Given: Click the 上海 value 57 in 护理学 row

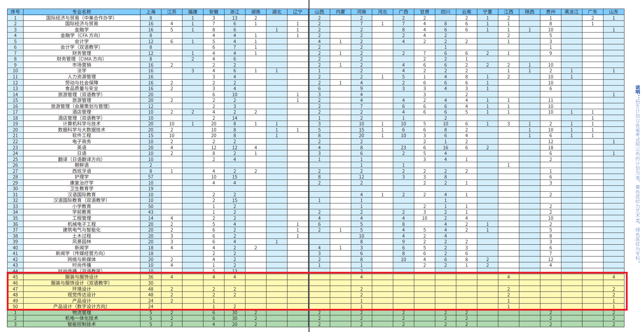Looking at the screenshot, I should 151,177.
